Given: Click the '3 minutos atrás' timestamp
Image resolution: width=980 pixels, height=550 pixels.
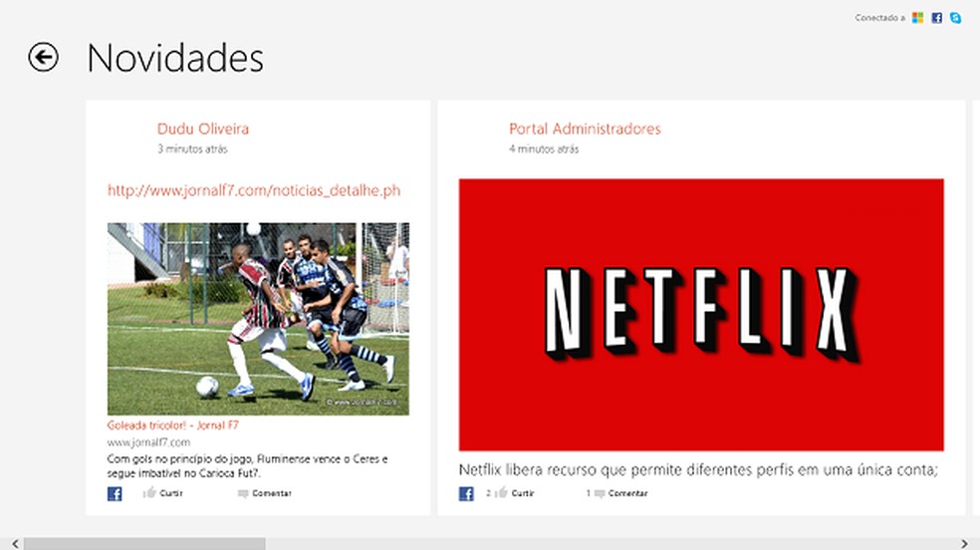Looking at the screenshot, I should coord(192,148).
